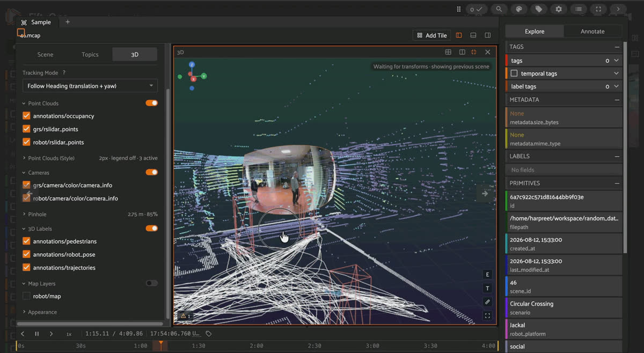This screenshot has height=353, width=644.
Task: Enable the Map Layers switch
Action: pos(152,283)
